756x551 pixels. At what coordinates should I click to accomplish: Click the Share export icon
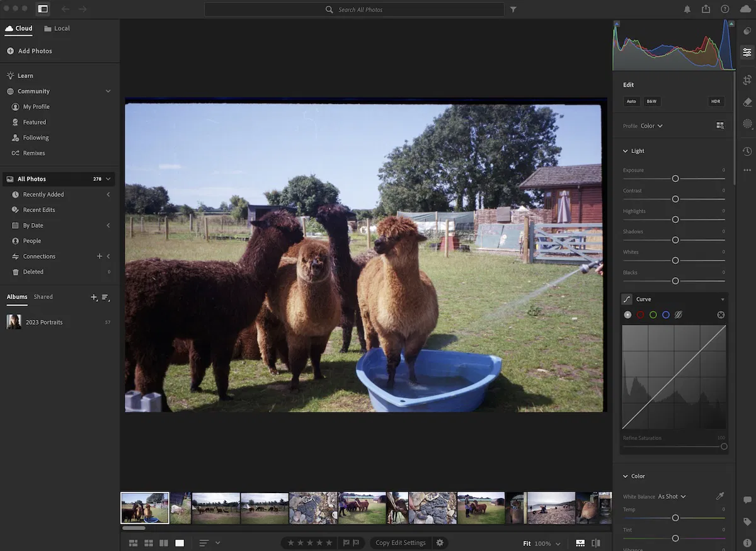coord(706,9)
